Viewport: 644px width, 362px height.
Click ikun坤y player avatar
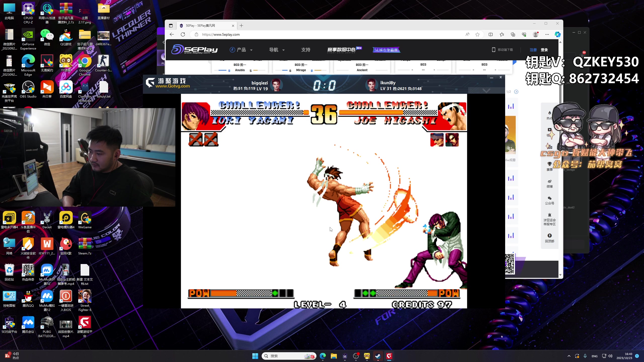(x=371, y=85)
